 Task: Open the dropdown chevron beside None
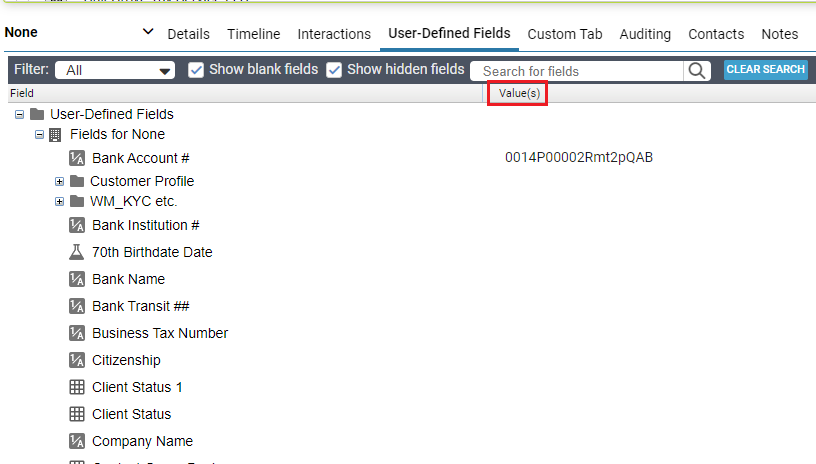click(x=148, y=32)
